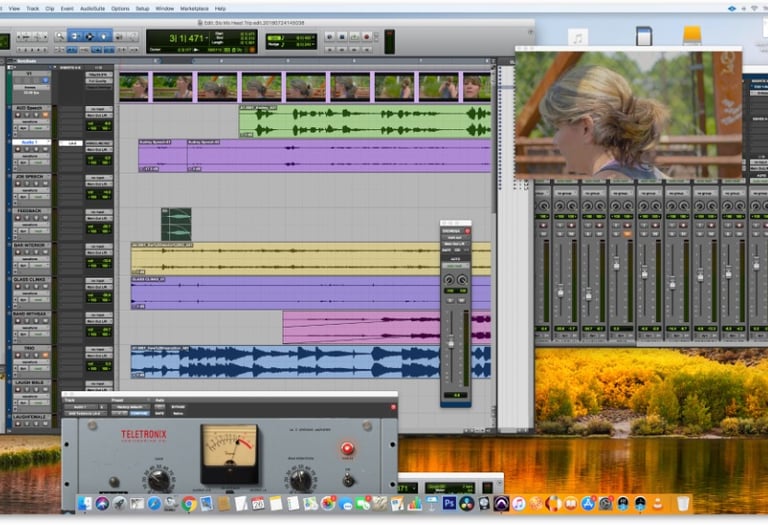
Task: Click the floating output window volume fader
Action: point(451,342)
